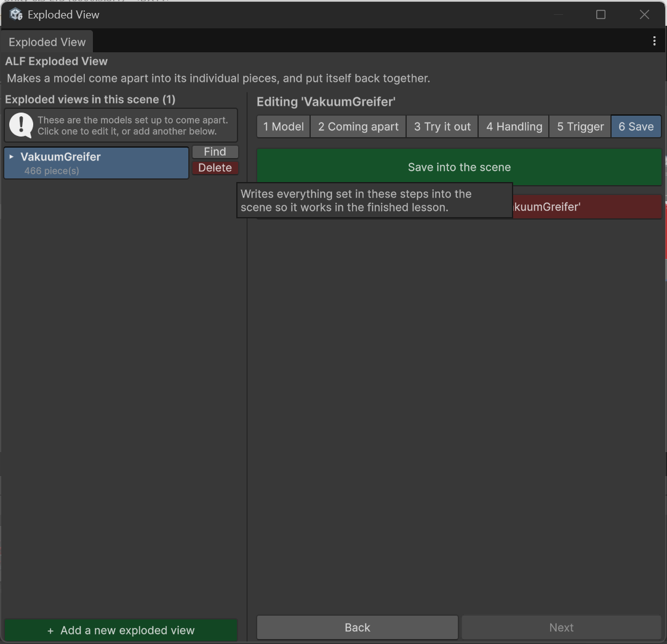Screen dimensions: 667x644
Task: Click the 'Editing 'VakuumGreifer'' heading
Action: point(326,101)
